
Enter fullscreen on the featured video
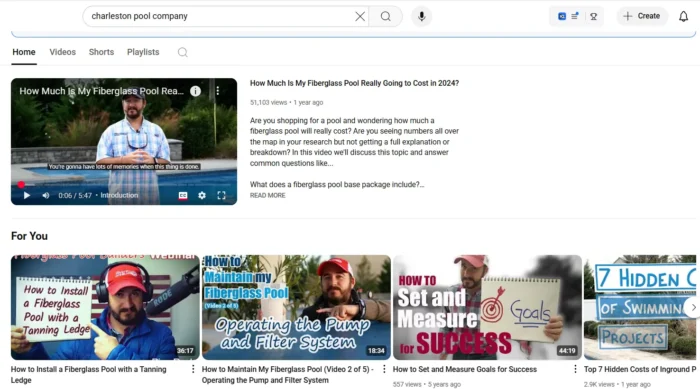click(221, 196)
